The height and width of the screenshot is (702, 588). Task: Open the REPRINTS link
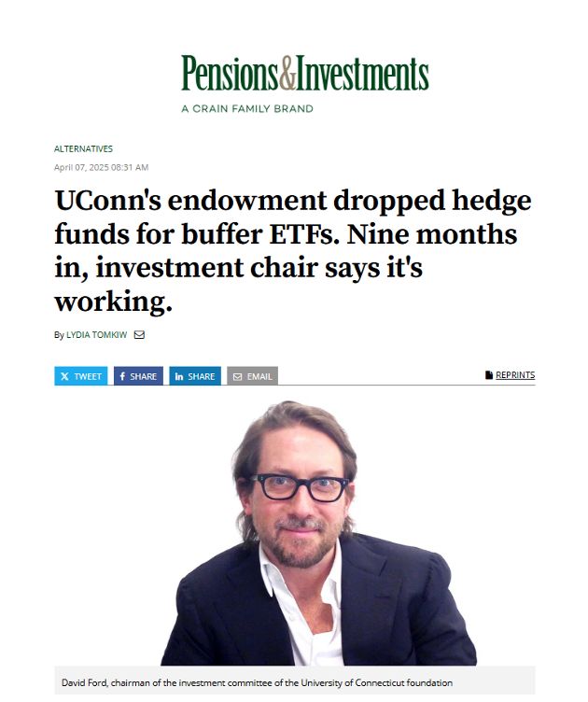pyautogui.click(x=515, y=375)
